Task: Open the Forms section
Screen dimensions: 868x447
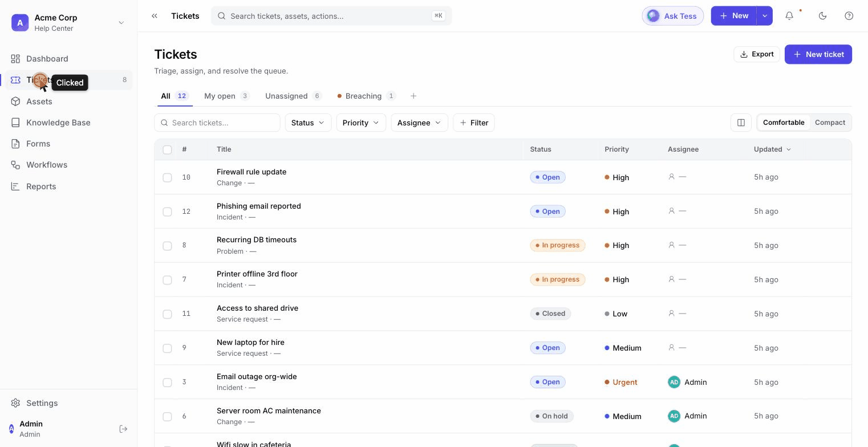Action: tap(68, 144)
